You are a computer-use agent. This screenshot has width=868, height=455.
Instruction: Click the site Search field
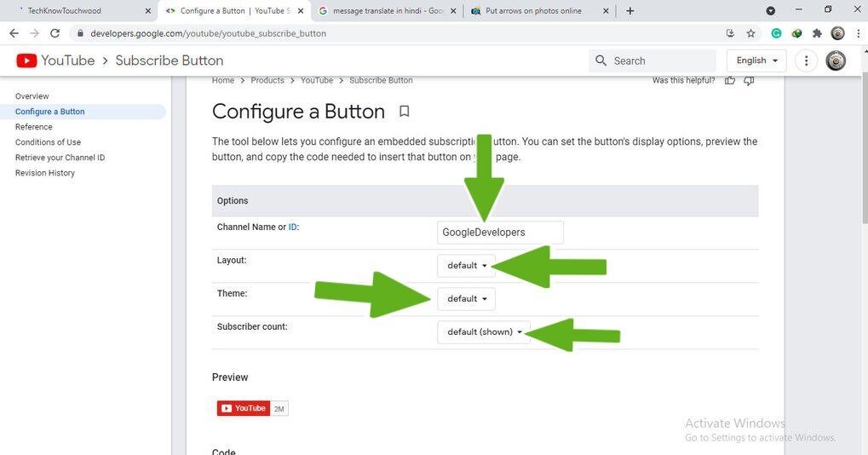point(652,60)
